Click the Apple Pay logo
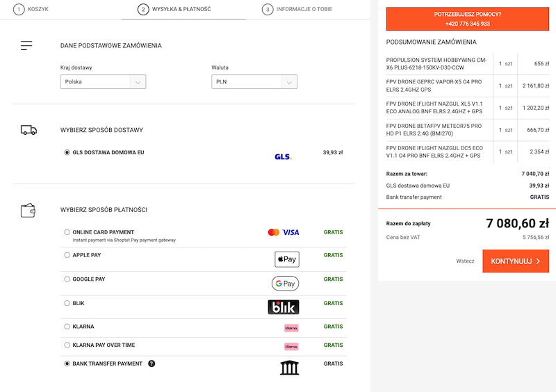 click(287, 259)
